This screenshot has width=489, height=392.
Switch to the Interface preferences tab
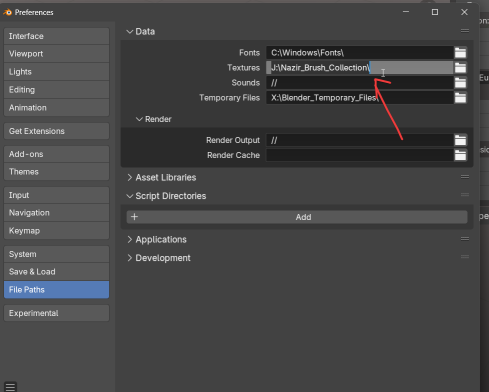56,36
